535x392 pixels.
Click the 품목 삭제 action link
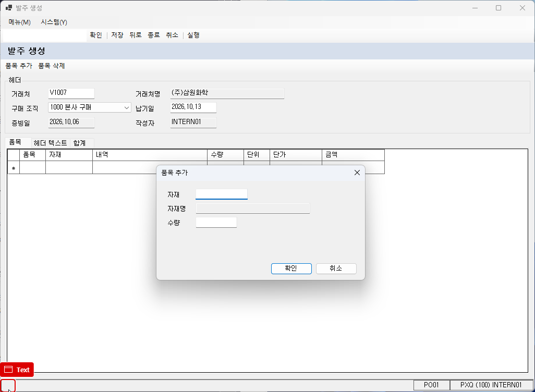(52, 66)
